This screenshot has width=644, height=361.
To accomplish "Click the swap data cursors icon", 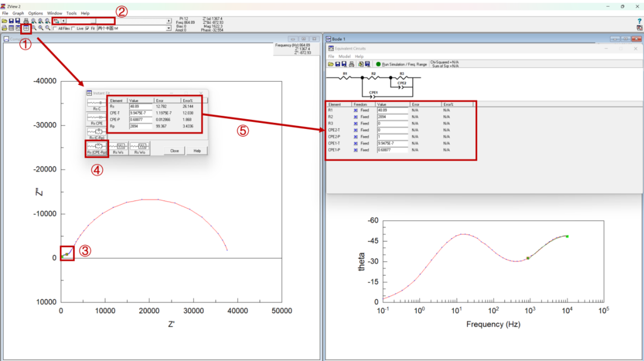I will (56, 21).
